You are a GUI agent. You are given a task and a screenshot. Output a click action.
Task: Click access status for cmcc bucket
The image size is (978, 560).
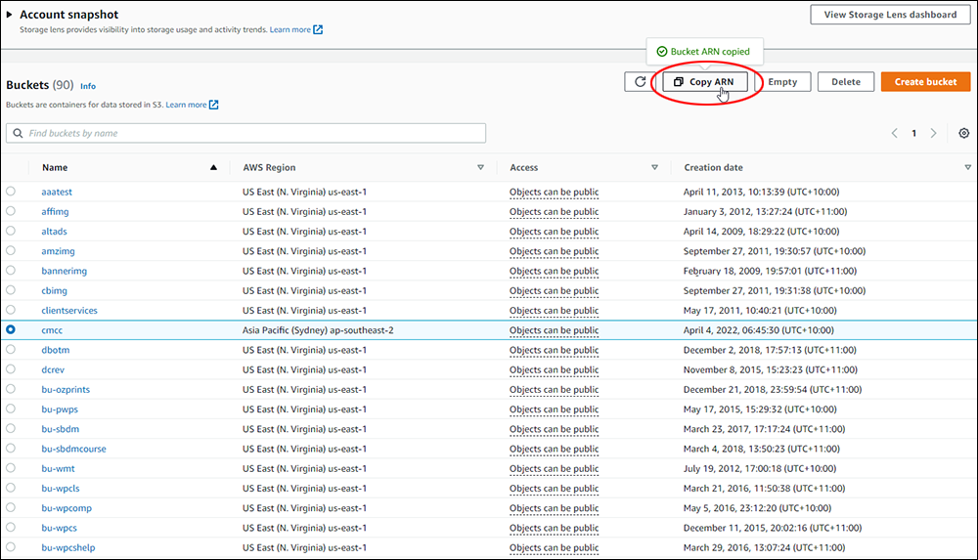(554, 330)
